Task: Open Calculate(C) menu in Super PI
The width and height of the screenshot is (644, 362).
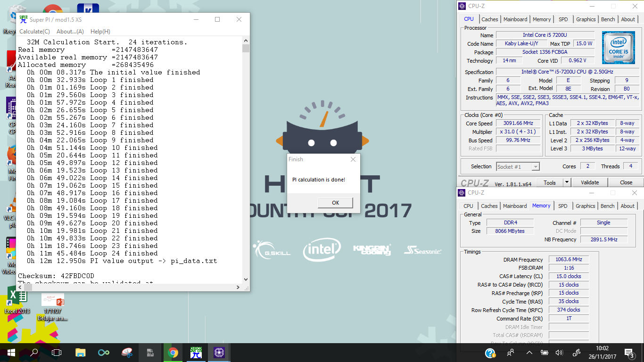Action: [x=34, y=32]
